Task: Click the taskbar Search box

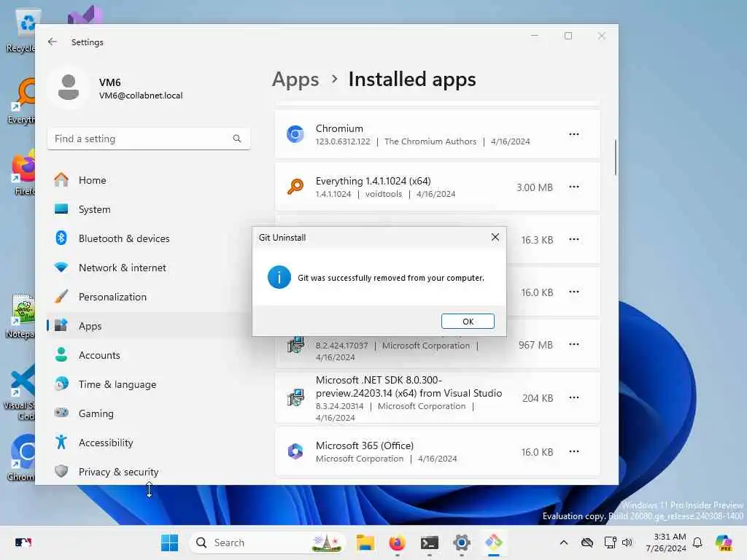Action: (268, 542)
